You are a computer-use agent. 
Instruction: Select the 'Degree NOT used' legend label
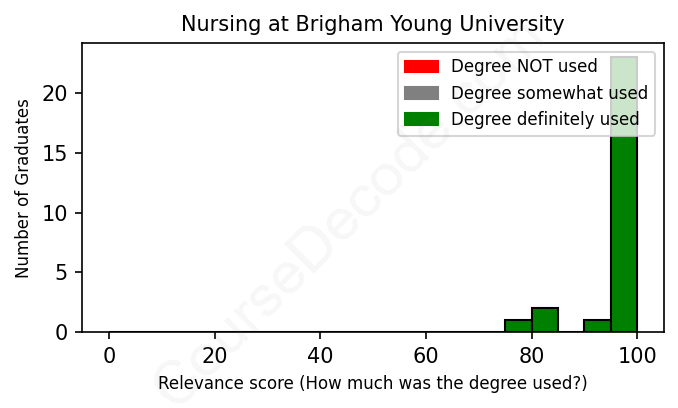[524, 67]
